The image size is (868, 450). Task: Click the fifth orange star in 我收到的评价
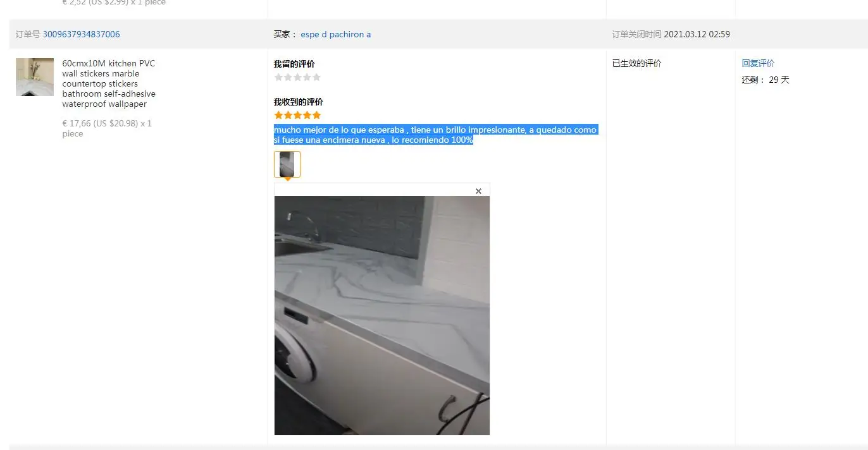pyautogui.click(x=316, y=115)
